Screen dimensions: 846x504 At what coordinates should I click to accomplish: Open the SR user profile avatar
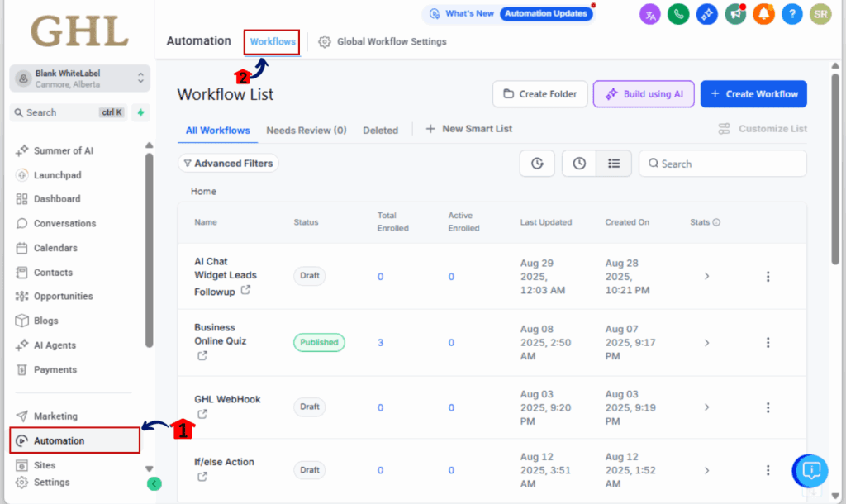point(820,15)
